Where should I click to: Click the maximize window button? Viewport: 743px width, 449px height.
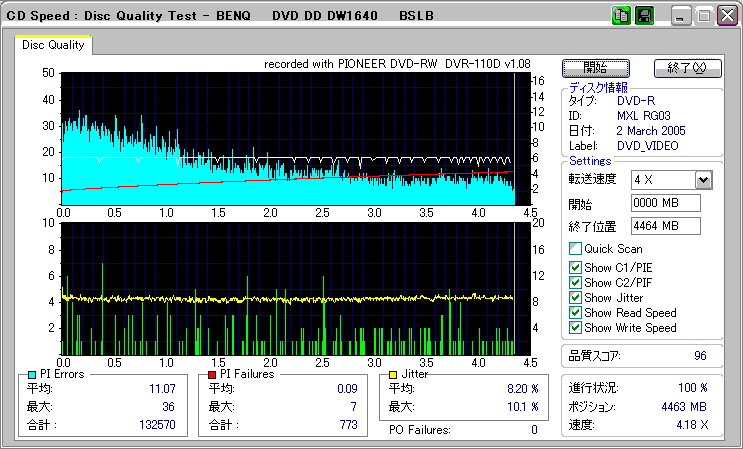(x=703, y=16)
